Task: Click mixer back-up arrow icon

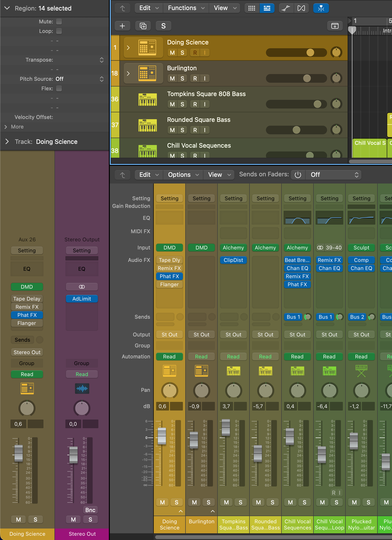Action: click(x=122, y=175)
